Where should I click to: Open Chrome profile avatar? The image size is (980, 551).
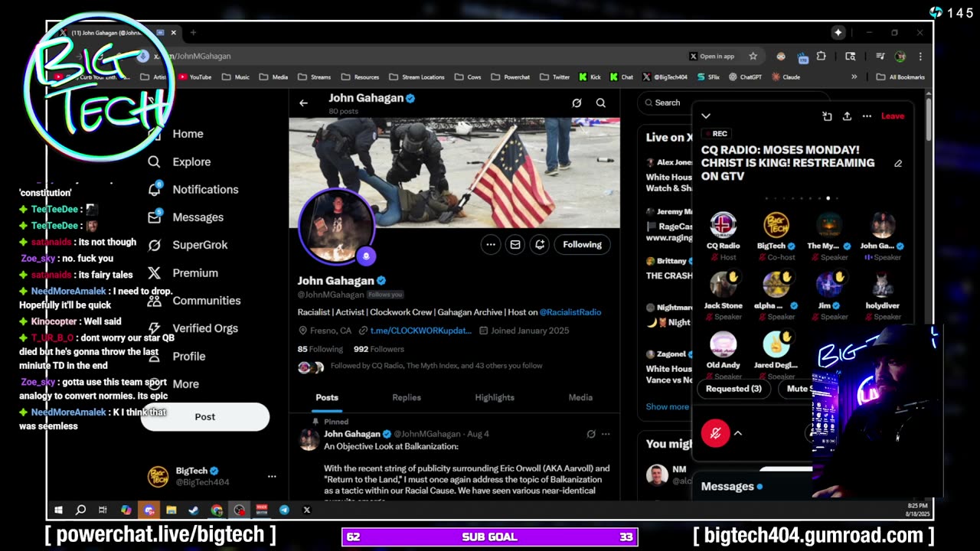(900, 56)
